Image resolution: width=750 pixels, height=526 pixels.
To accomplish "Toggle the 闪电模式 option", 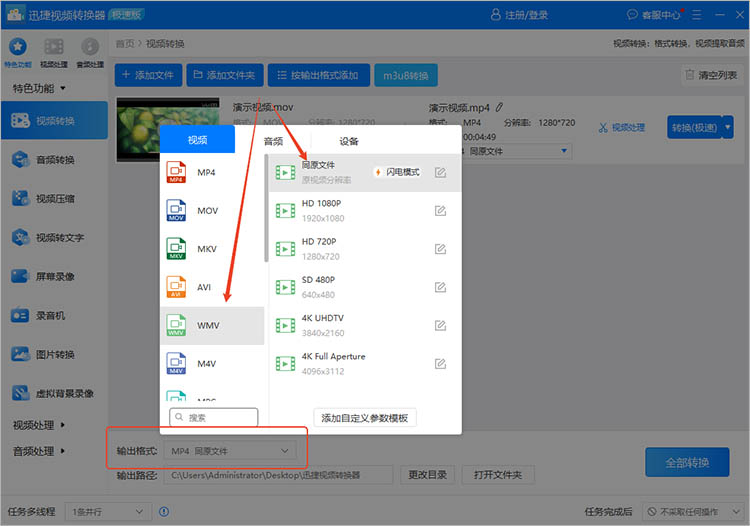I will pos(397,172).
